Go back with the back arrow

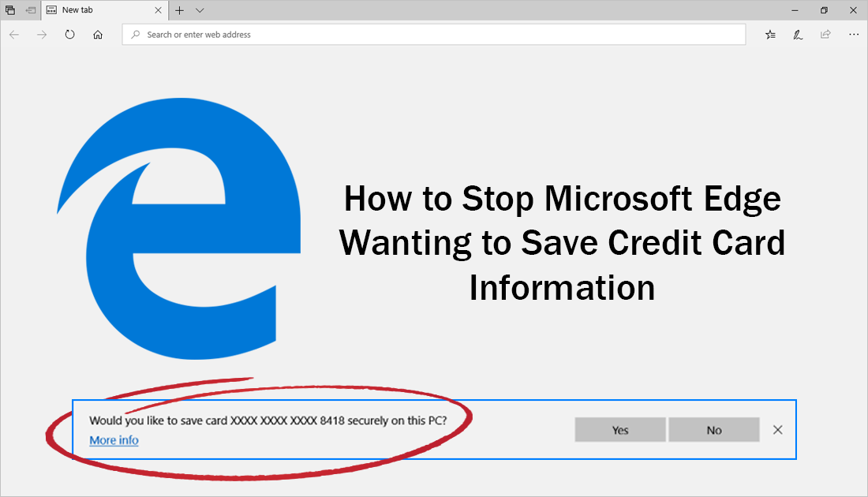point(14,34)
